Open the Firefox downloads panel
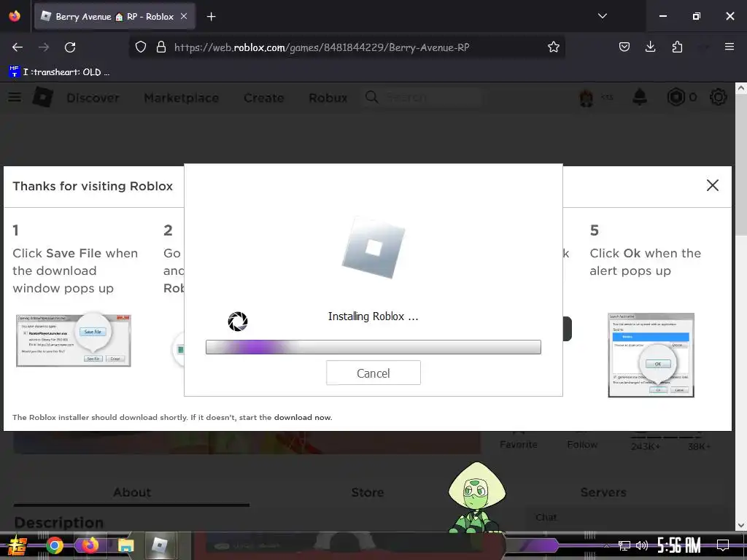 [650, 47]
